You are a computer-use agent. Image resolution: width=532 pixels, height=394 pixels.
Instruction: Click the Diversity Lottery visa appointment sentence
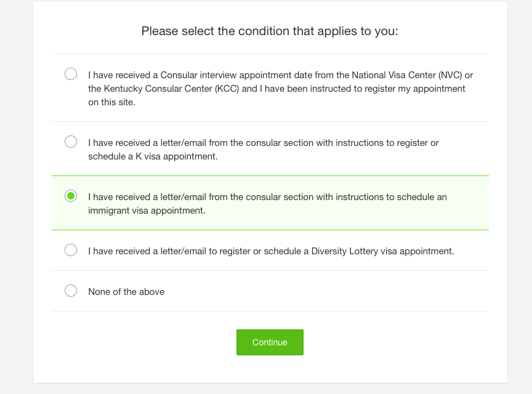coord(271,251)
